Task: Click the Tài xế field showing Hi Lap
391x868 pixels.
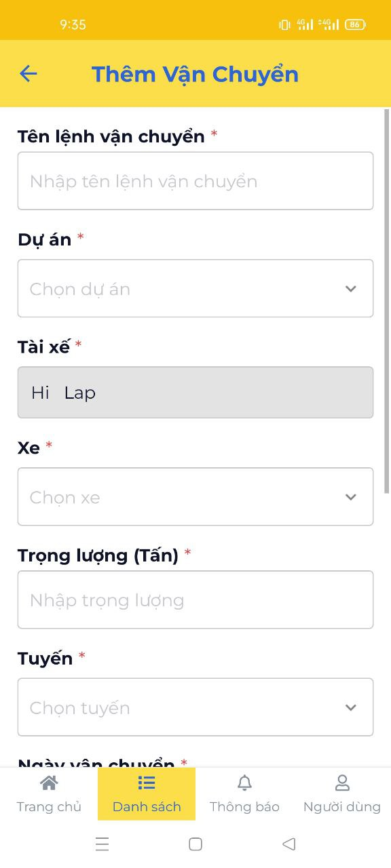Action: (195, 393)
